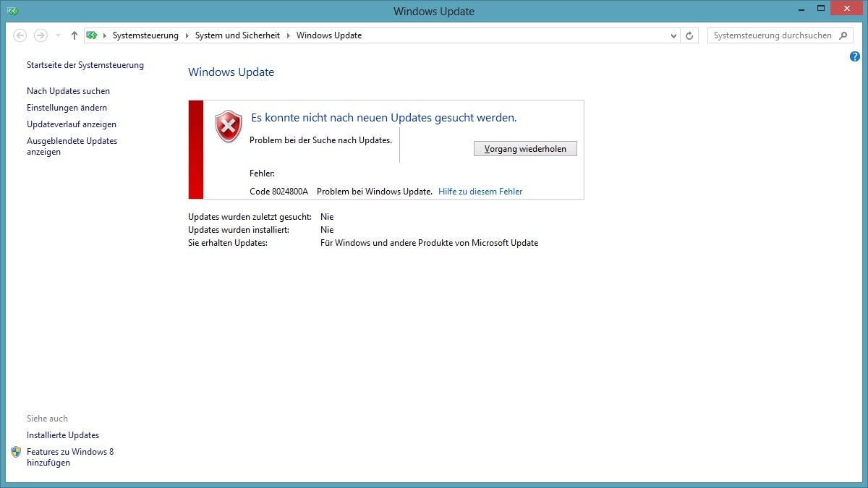
Task: Expand chevron after Systemsteuerung breadcrumb
Action: click(187, 35)
